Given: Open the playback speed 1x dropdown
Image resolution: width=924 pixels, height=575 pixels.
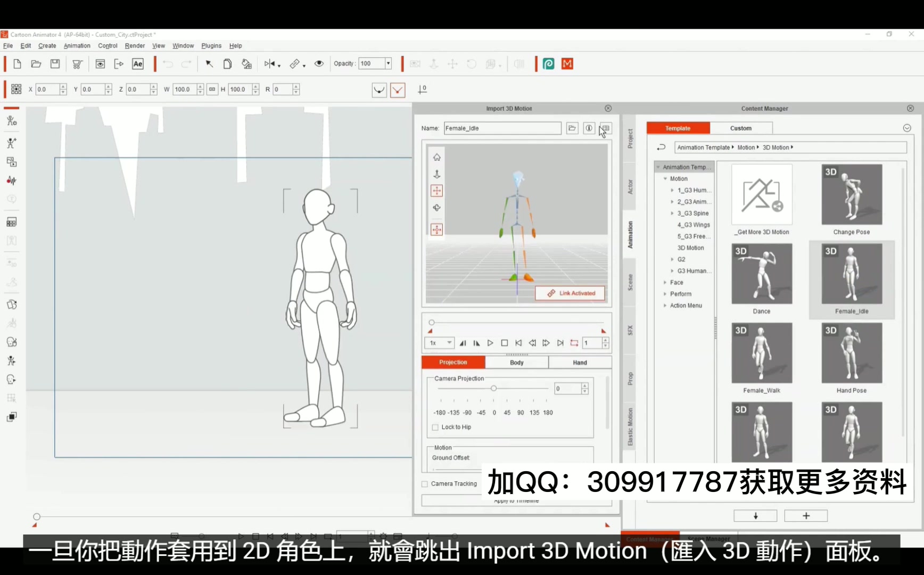Looking at the screenshot, I should click(439, 343).
